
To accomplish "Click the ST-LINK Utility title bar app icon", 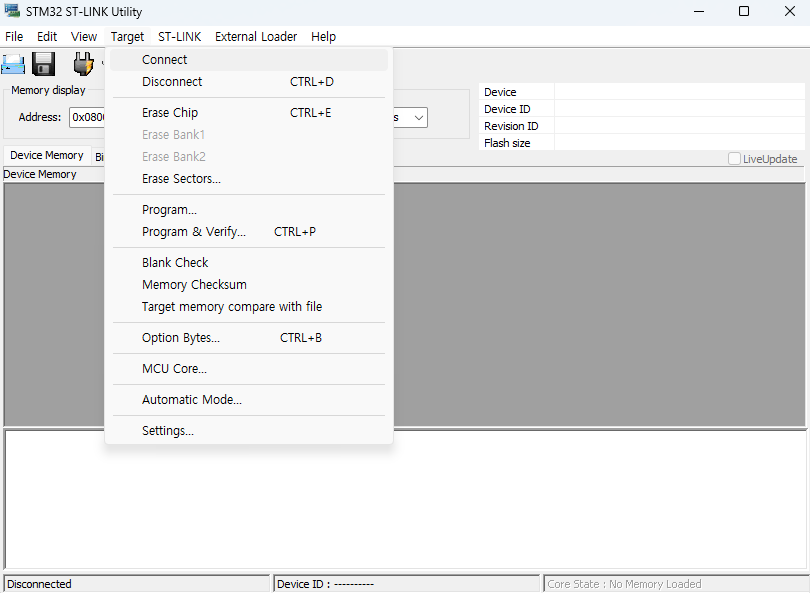I will (12, 11).
